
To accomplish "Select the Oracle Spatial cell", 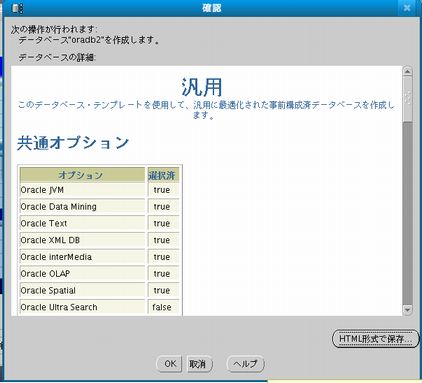I will tap(82, 290).
